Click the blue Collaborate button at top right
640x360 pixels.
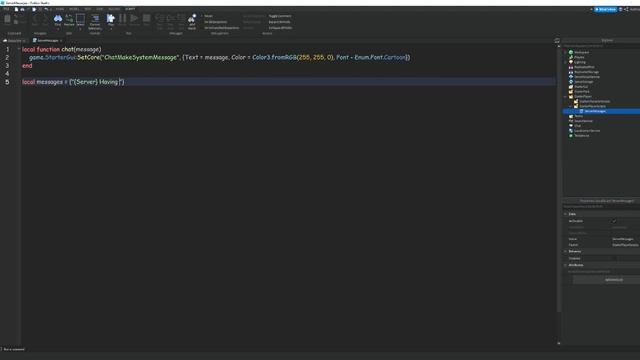tap(605, 9)
